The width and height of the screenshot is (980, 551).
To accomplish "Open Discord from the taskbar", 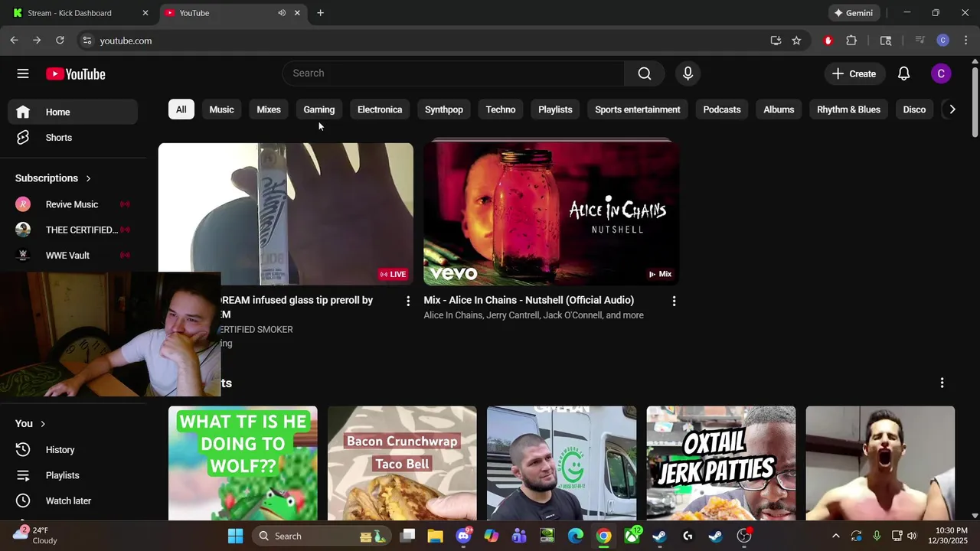I will [x=463, y=536].
